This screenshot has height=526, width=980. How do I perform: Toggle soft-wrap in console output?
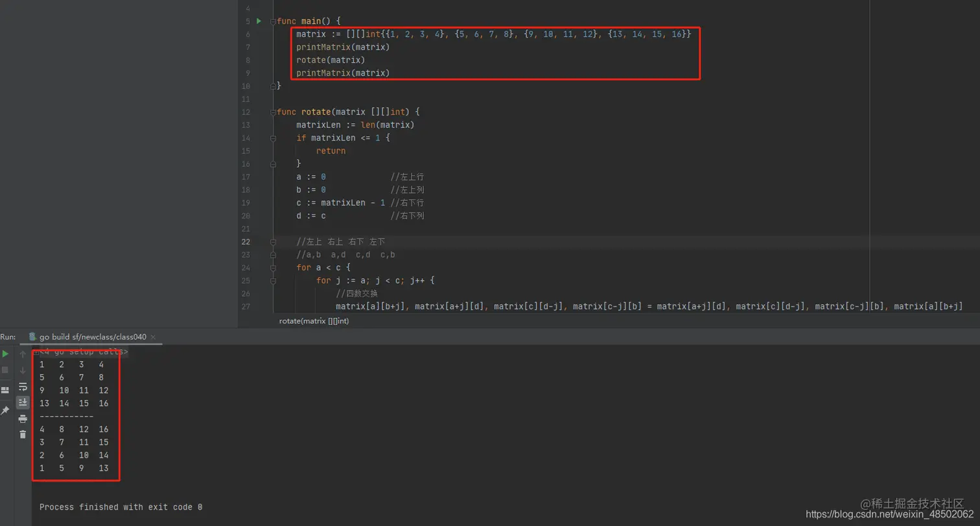(23, 387)
